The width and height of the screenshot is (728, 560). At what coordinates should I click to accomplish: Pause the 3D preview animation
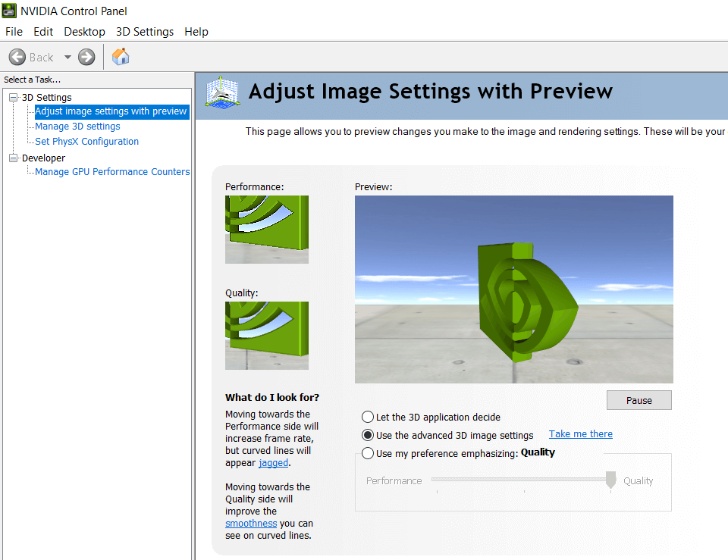(639, 400)
